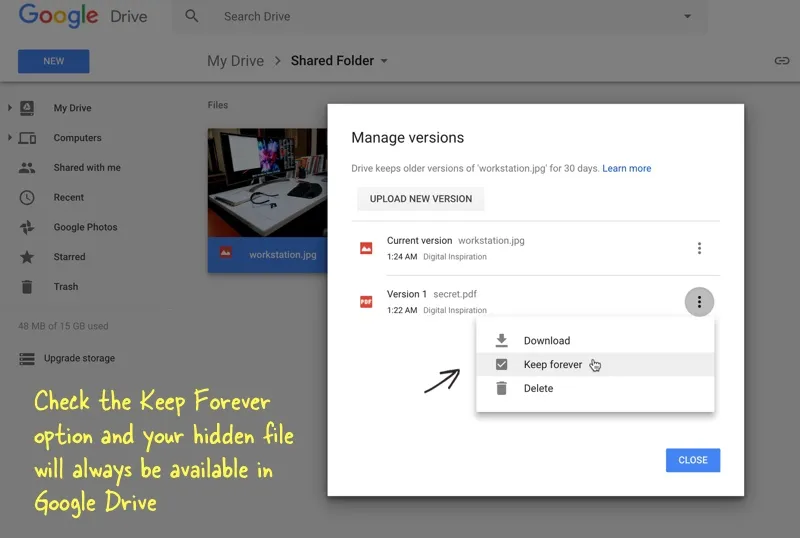Focus the Search Drive field
Viewport: 800px width, 538px height.
439,16
